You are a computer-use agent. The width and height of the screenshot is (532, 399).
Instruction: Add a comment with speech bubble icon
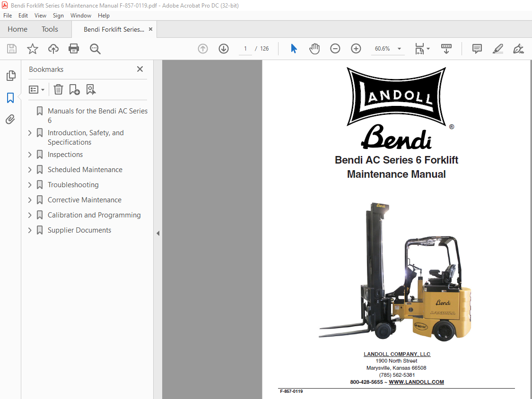click(x=477, y=49)
